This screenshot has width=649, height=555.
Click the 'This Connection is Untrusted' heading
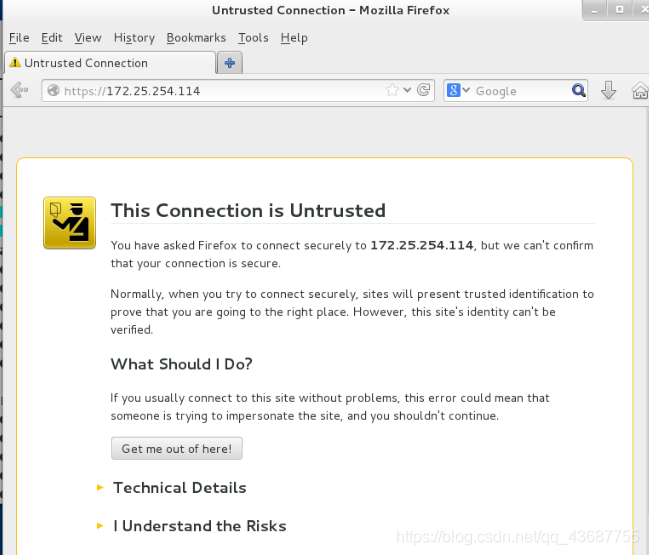click(248, 210)
